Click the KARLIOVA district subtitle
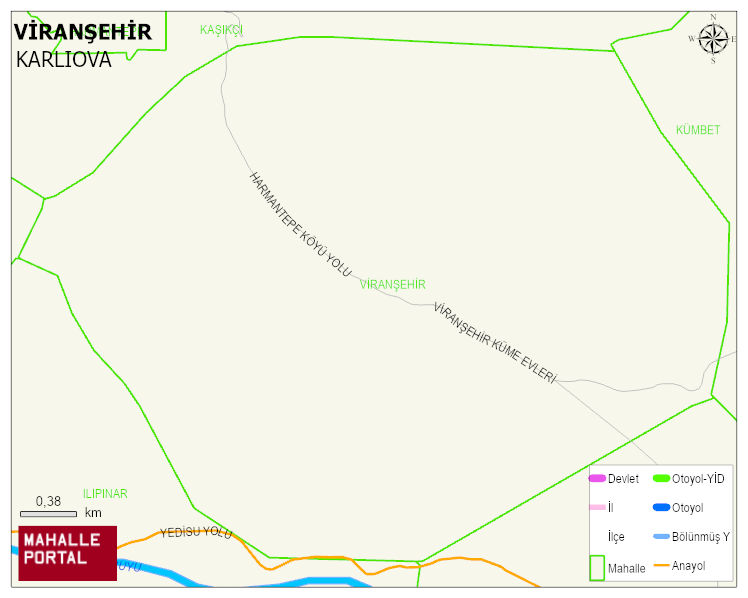Image resolution: width=748 pixels, height=598 pixels. coord(63,60)
